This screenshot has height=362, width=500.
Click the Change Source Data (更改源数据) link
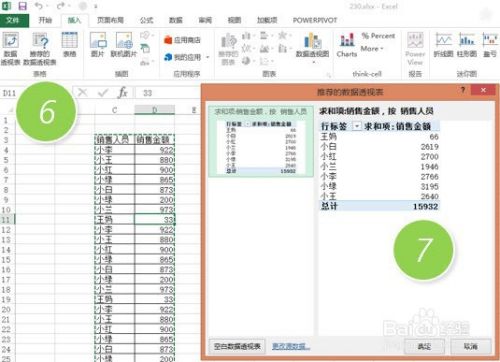tap(291, 347)
